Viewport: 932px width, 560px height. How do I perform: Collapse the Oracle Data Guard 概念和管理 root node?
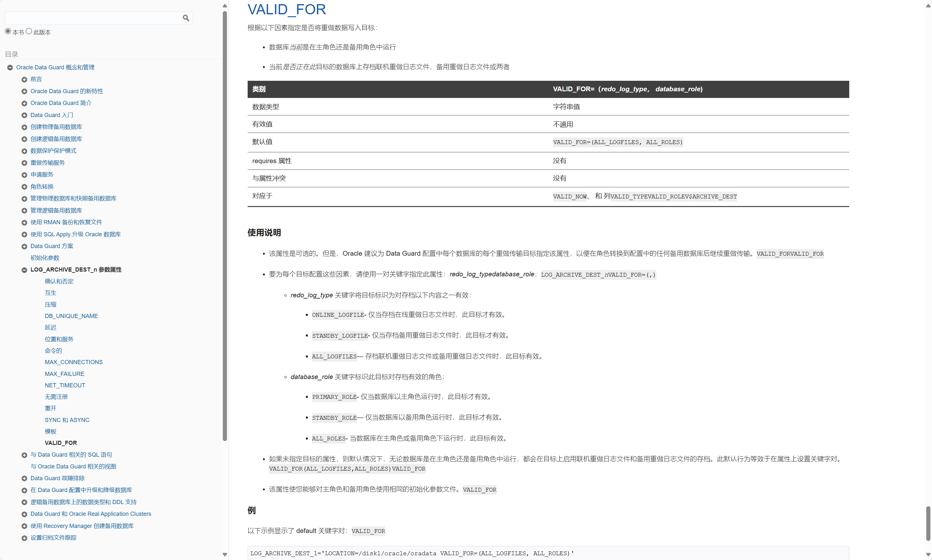10,67
